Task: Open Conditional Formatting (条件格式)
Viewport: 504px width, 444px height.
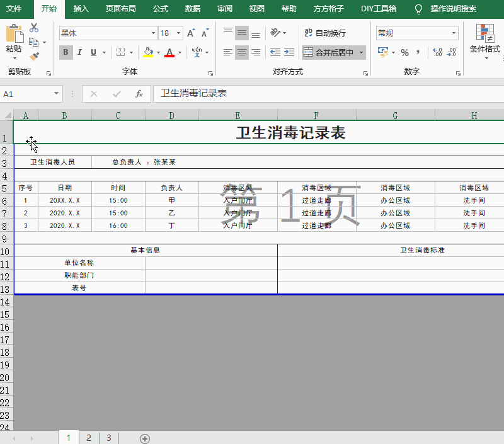Action: pos(485,41)
